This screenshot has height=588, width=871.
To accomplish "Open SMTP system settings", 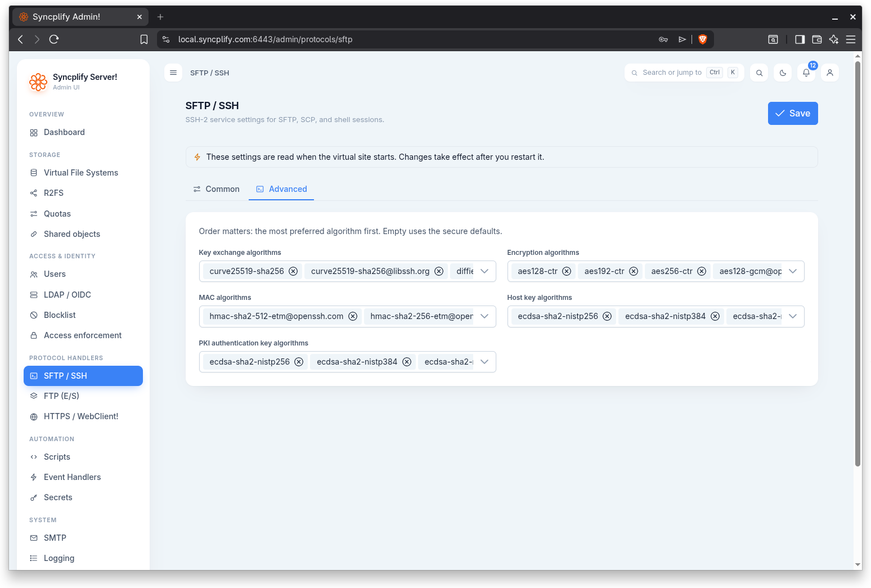I will tap(83, 538).
